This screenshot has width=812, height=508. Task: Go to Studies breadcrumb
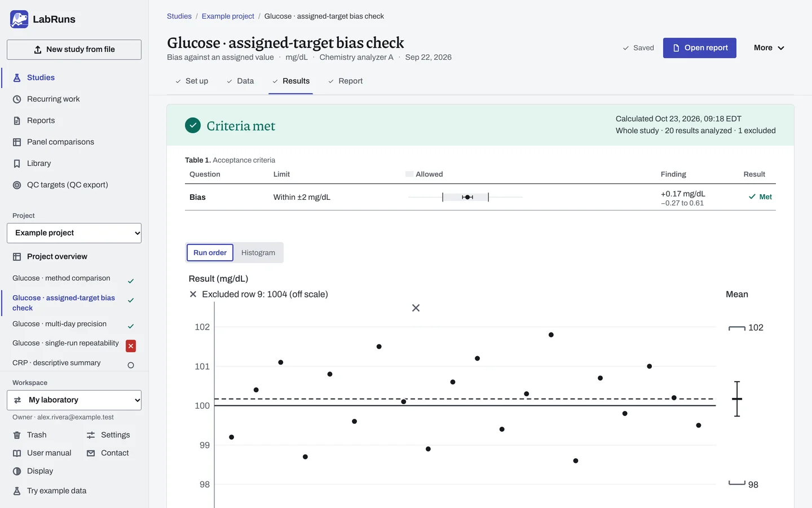point(179,16)
